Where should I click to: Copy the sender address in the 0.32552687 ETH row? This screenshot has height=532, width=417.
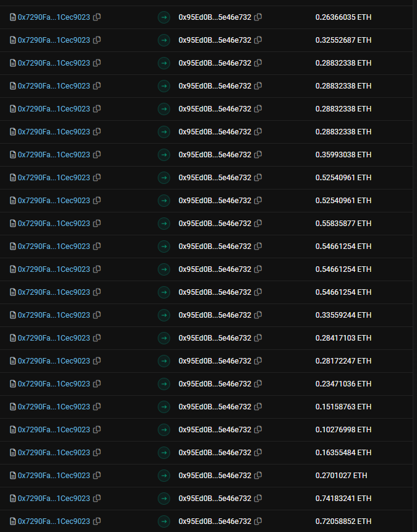tap(97, 40)
